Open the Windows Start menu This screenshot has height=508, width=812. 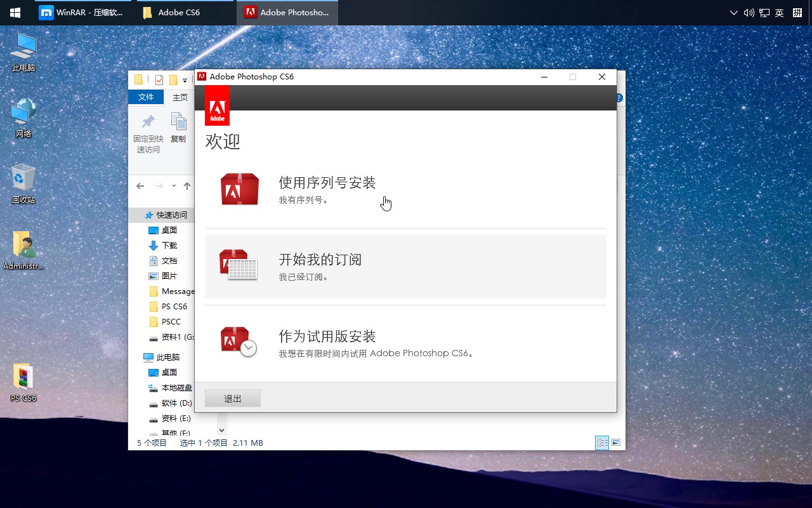[x=15, y=13]
